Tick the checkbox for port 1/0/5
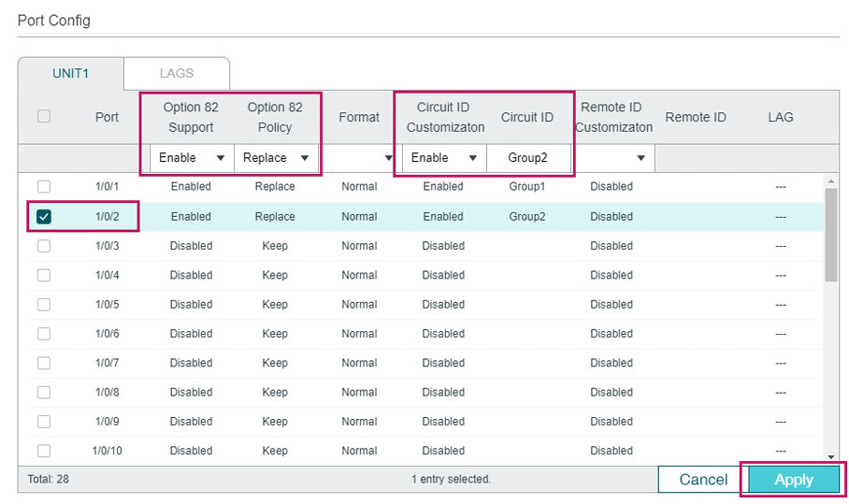This screenshot has width=849, height=504. [44, 305]
